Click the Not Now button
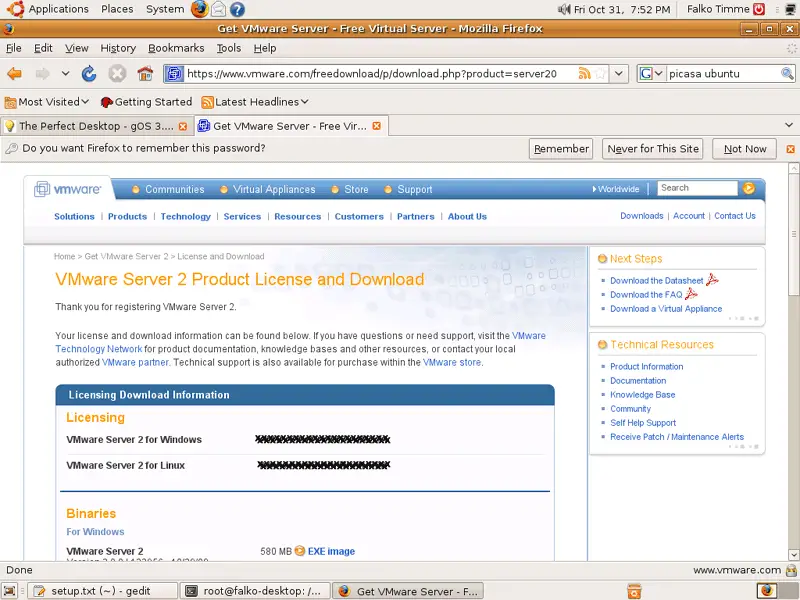This screenshot has width=800, height=600. 744,149
